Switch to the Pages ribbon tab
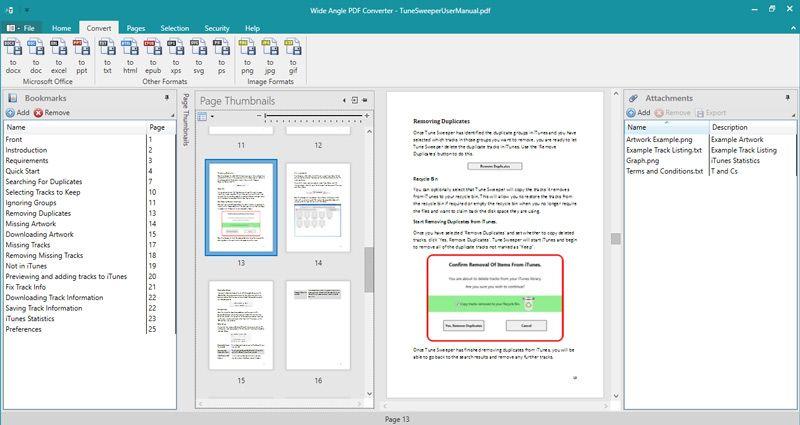Viewport: 800px width, 425px height. click(136, 29)
